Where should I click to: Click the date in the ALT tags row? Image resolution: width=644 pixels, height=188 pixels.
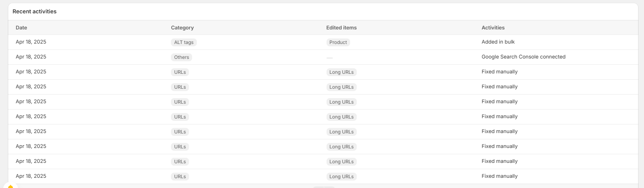[31, 42]
